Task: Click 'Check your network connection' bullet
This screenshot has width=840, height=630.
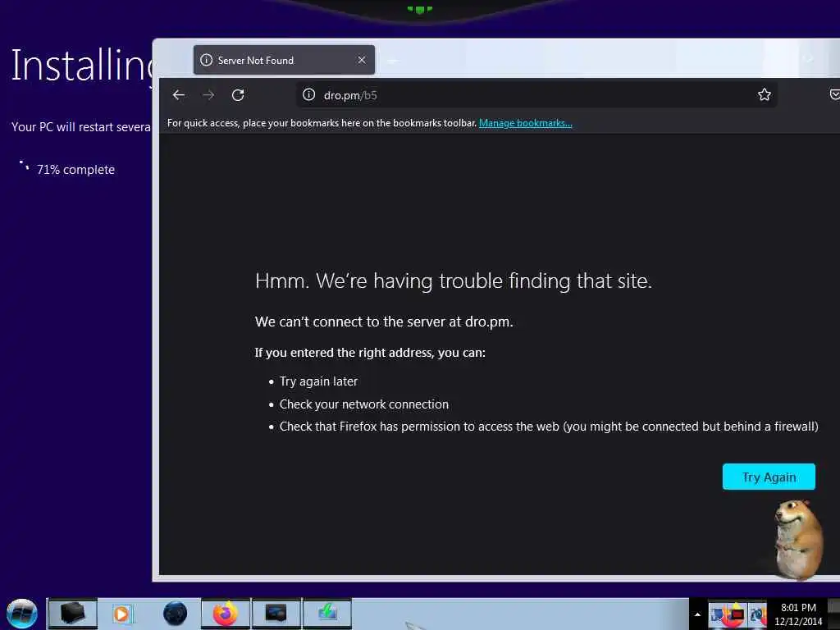Action: click(363, 404)
